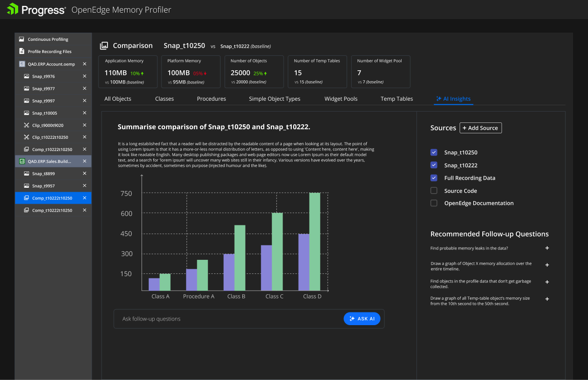Select the AI Insights tab
The image size is (588, 380).
(453, 99)
